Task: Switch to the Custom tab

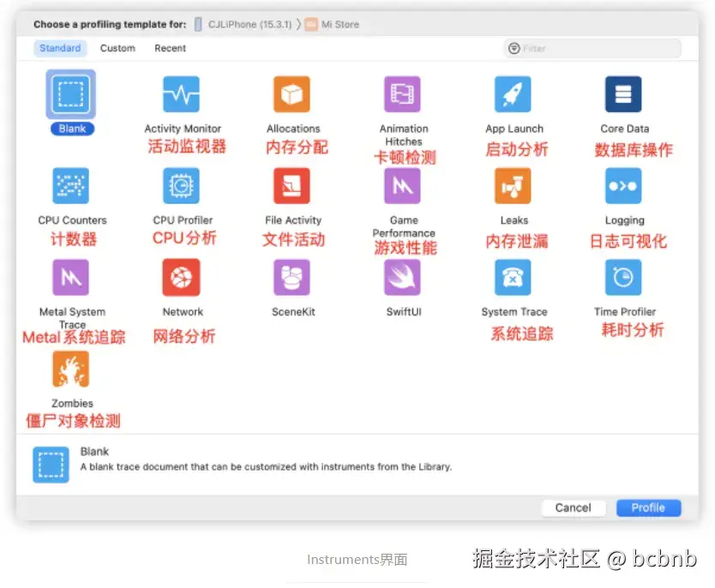Action: pos(117,48)
